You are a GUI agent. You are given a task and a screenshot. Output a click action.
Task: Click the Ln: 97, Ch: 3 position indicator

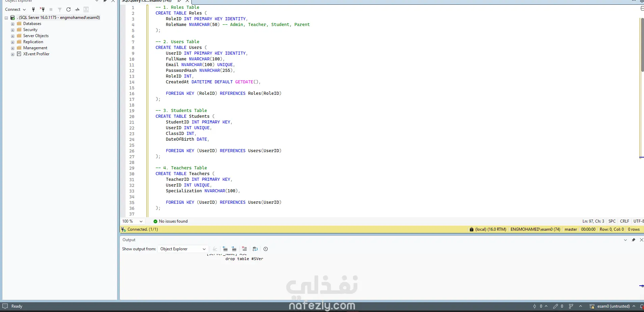[593, 221]
